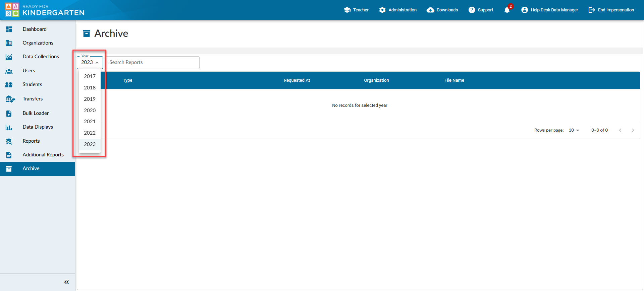The height and width of the screenshot is (291, 644).
Task: Click the Teacher graduation cap icon
Action: [347, 10]
